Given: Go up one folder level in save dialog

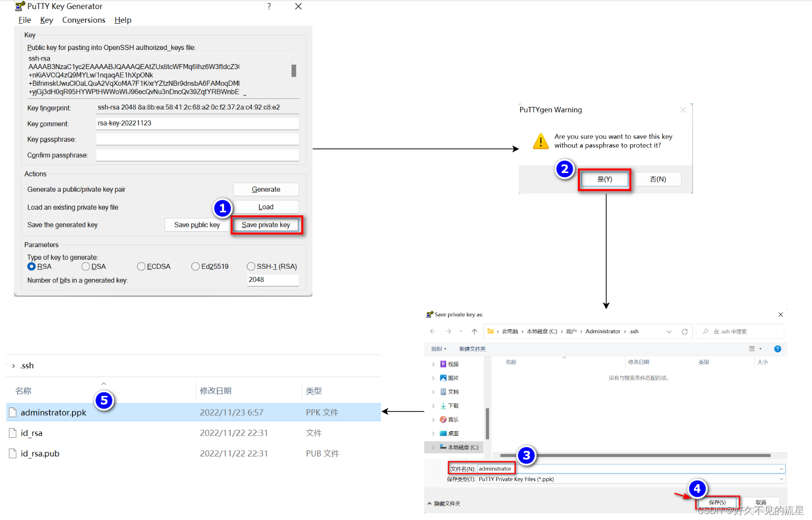Looking at the screenshot, I should point(474,331).
